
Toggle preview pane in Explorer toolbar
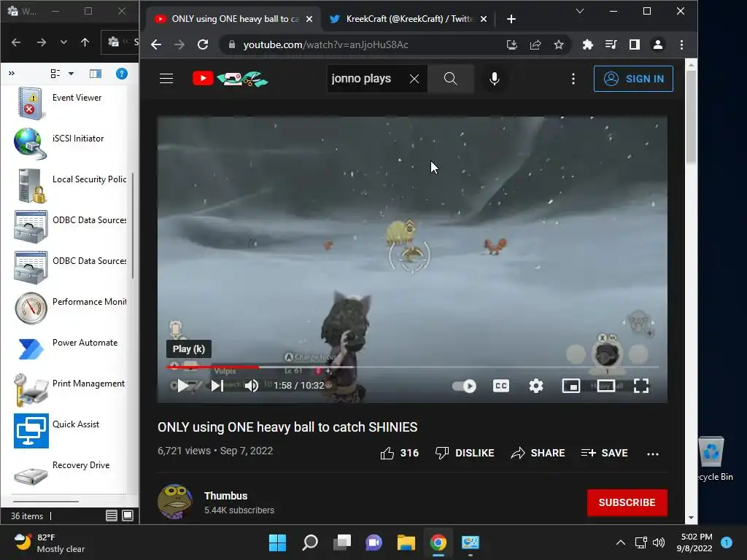[x=96, y=74]
